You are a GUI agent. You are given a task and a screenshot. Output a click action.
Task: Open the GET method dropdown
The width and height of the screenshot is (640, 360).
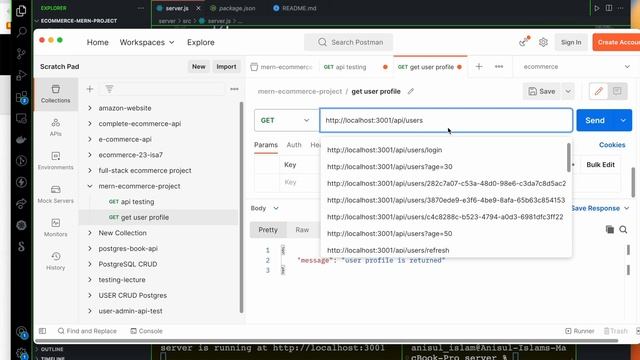286,120
